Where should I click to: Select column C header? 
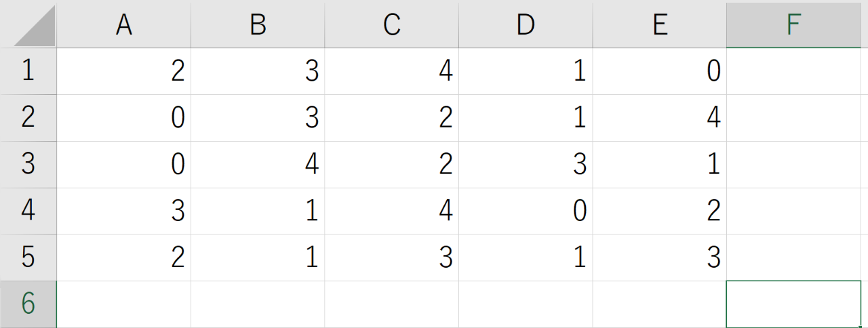click(391, 24)
